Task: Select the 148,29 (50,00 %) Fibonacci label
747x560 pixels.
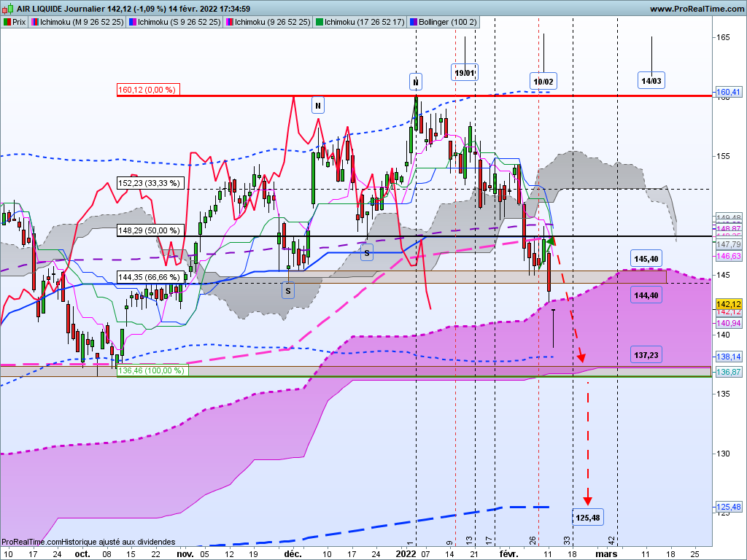Action: click(150, 230)
